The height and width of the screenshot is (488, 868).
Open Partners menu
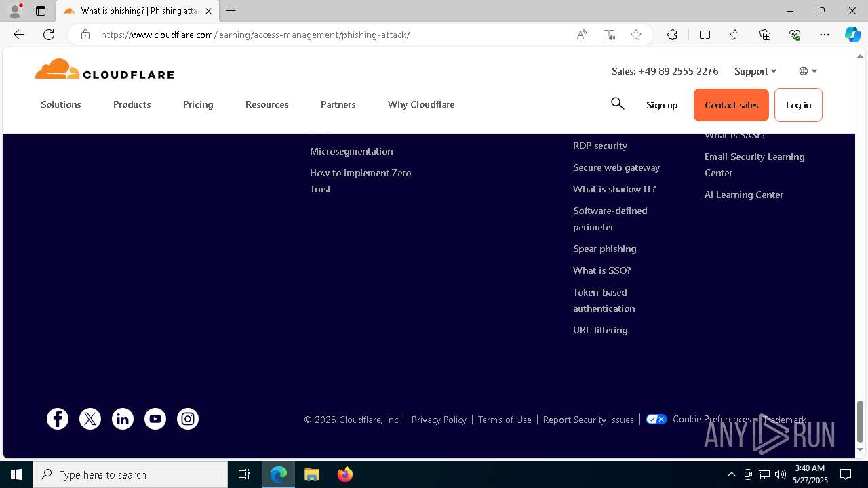(x=338, y=104)
